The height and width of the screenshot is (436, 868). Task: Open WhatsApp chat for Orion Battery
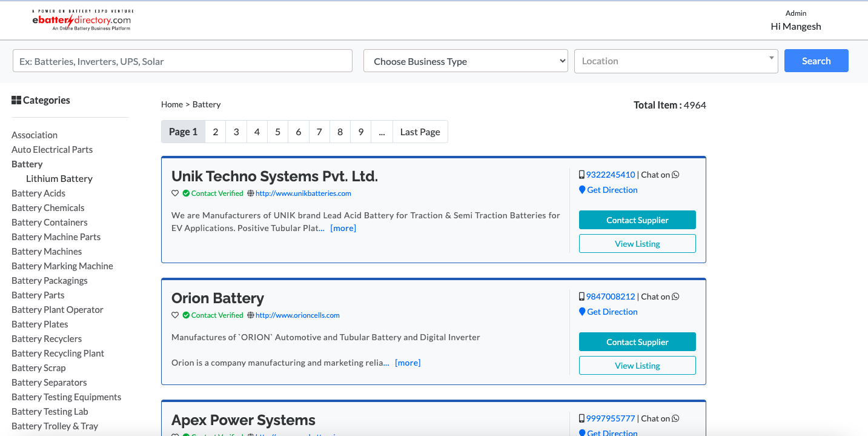(675, 297)
